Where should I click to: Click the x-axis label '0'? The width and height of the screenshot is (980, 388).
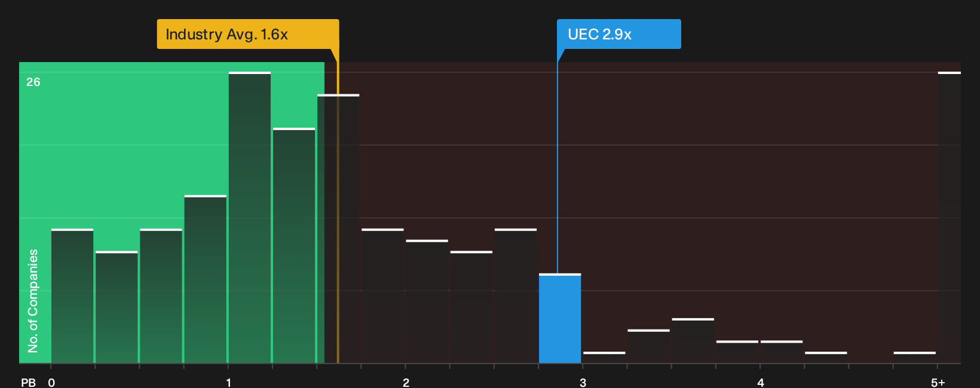click(51, 383)
